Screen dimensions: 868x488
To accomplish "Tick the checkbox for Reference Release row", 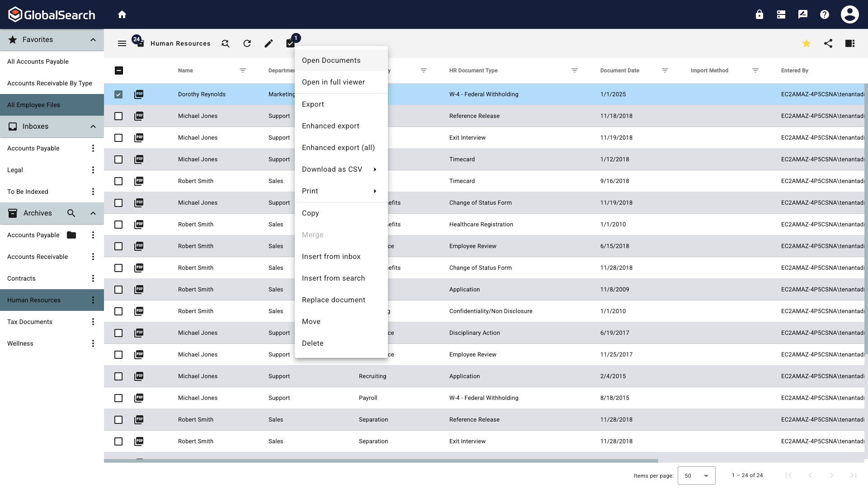I will point(118,116).
